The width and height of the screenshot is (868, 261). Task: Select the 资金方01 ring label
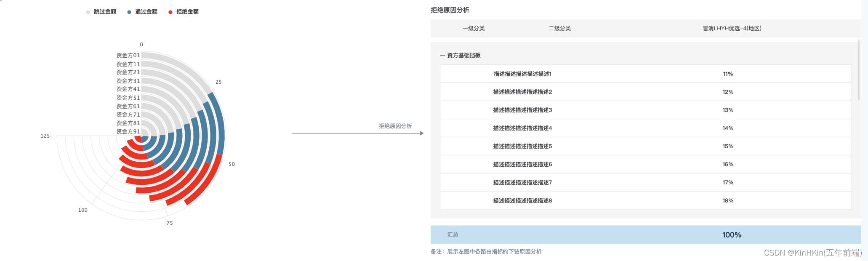pos(128,56)
